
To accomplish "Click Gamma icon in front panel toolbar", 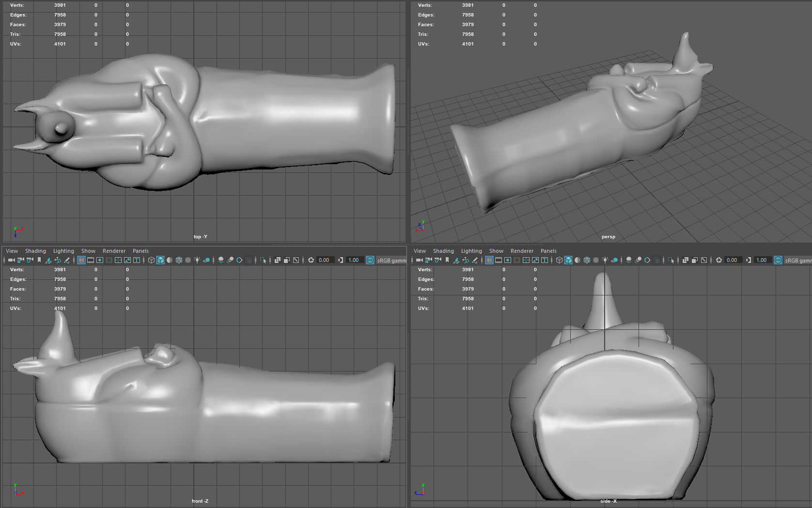I will pyautogui.click(x=341, y=260).
